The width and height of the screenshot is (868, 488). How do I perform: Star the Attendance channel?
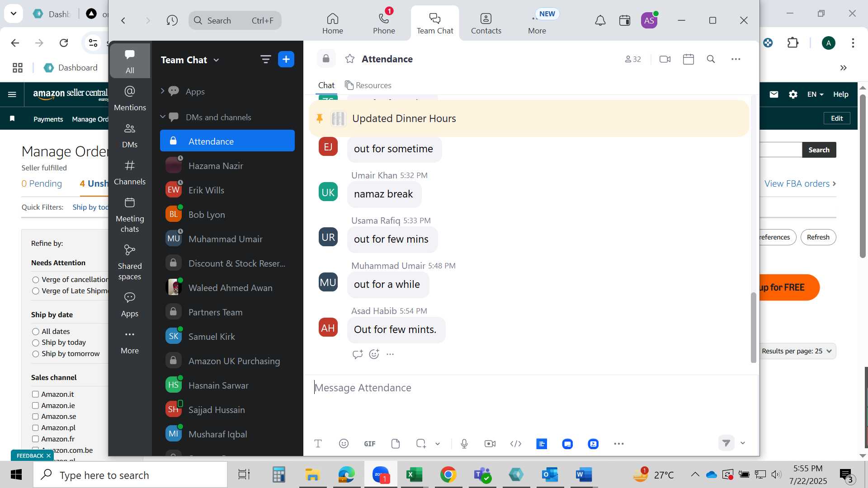click(x=350, y=59)
